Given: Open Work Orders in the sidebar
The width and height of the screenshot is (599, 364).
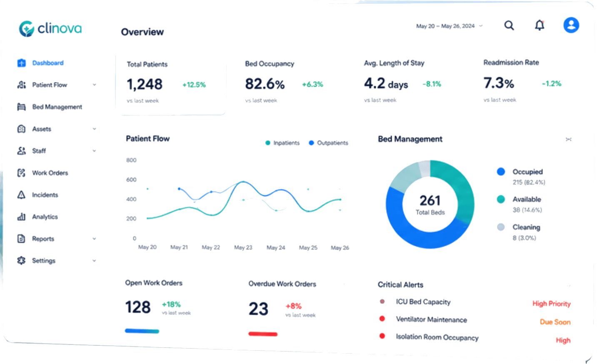Looking at the screenshot, I should point(50,173).
